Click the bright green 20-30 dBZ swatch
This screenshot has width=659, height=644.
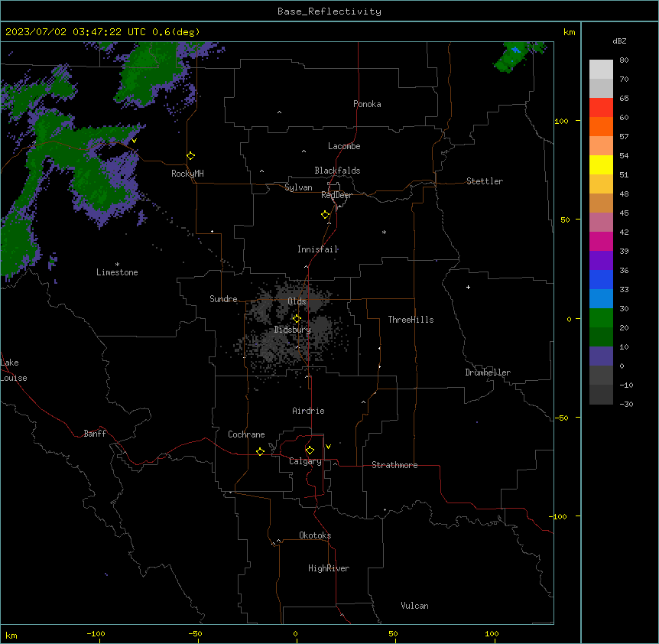[x=601, y=318]
